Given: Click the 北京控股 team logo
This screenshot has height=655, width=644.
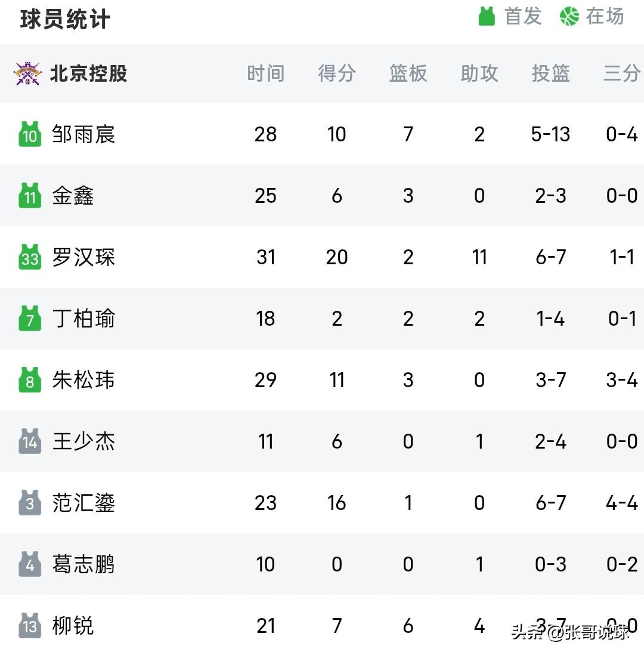Looking at the screenshot, I should click(27, 73).
